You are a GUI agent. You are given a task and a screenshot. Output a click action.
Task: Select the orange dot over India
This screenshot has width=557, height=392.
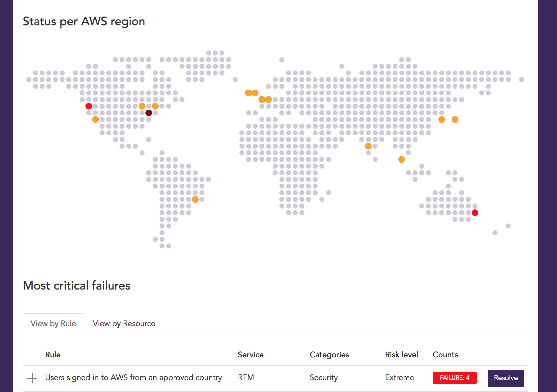[368, 146]
